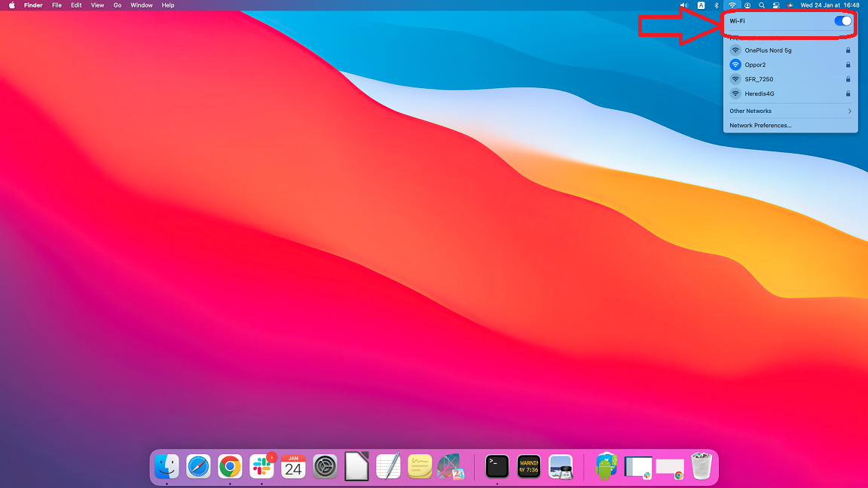The image size is (868, 488).
Task: Click the connected Oppor2 network entry
Action: pyautogui.click(x=755, y=65)
